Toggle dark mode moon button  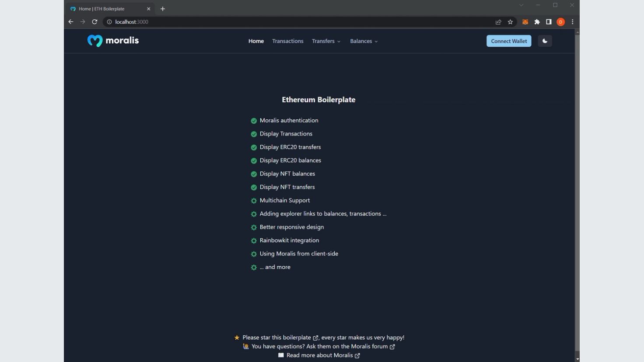click(545, 41)
